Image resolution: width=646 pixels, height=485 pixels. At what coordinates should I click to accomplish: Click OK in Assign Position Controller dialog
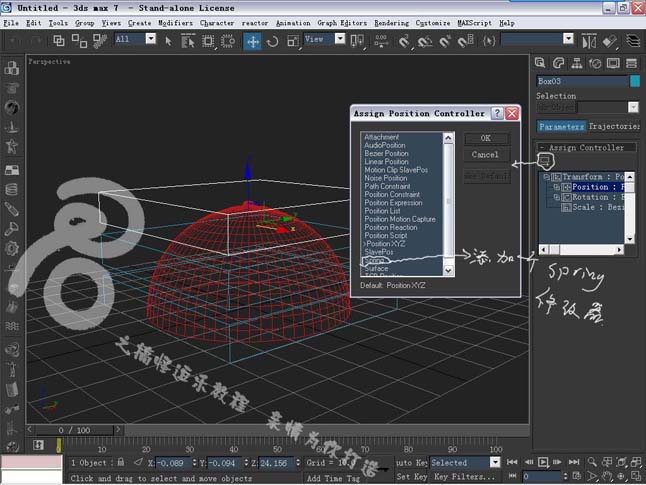point(486,138)
